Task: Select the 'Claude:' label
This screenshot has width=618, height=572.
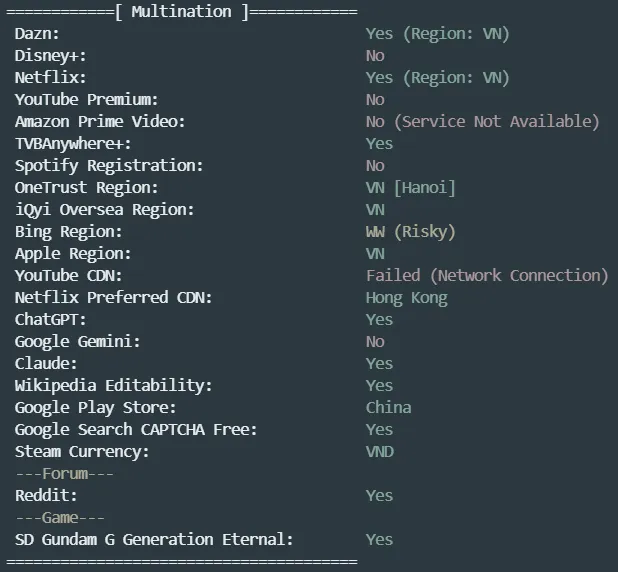Action: [46, 363]
